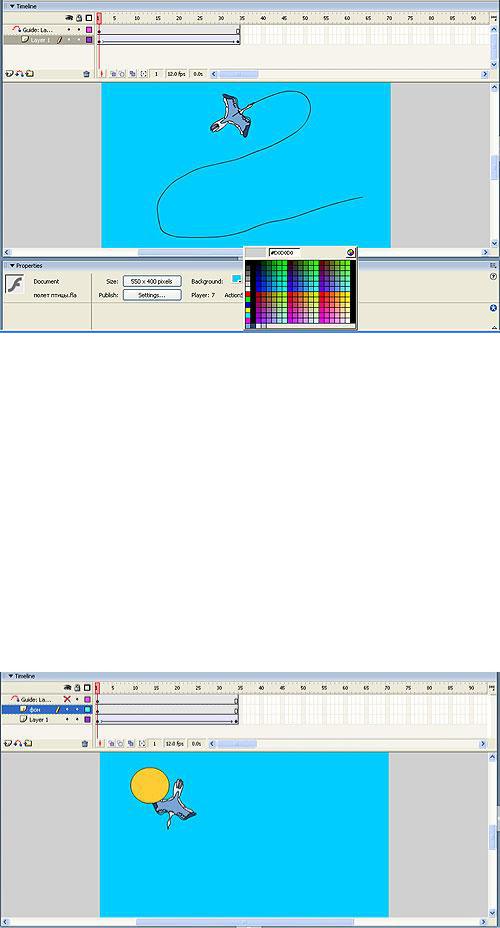This screenshot has height=928, width=500.
Task: Toggle Onion Skin in lower timeline
Action: pos(111,744)
